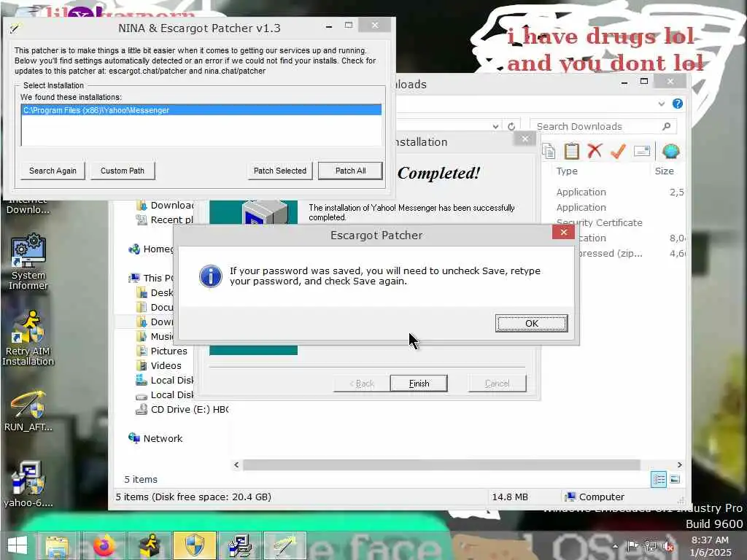Open the Windows Start button

18,545
